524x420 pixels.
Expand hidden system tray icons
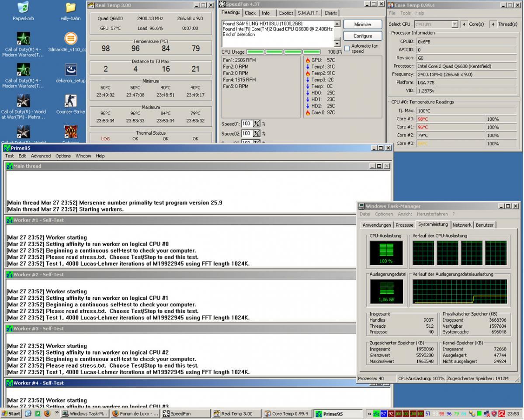[369, 413]
